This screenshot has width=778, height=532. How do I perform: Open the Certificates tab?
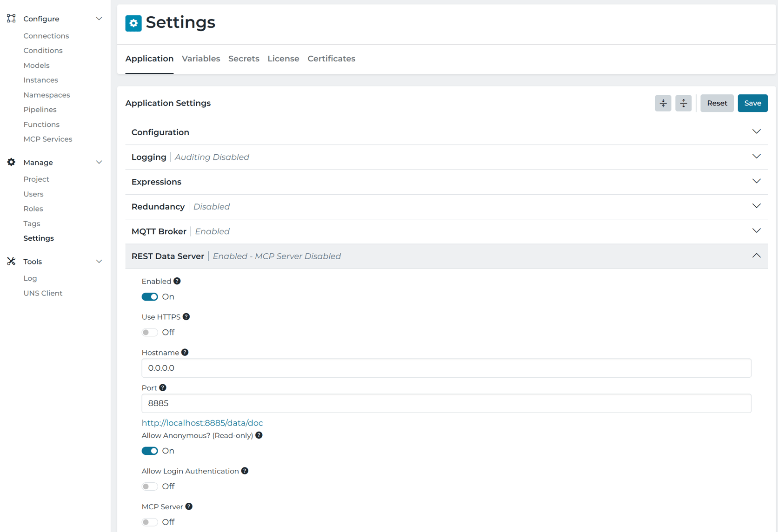331,59
